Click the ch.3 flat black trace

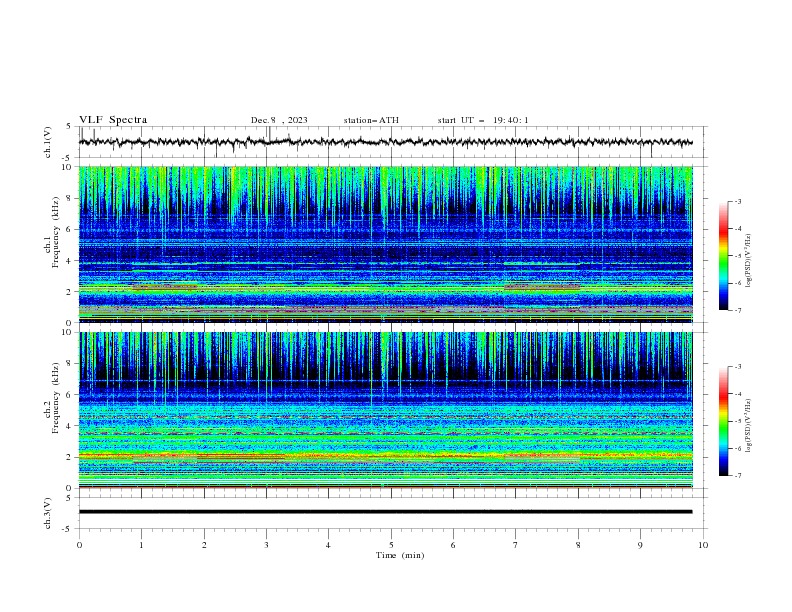(386, 512)
